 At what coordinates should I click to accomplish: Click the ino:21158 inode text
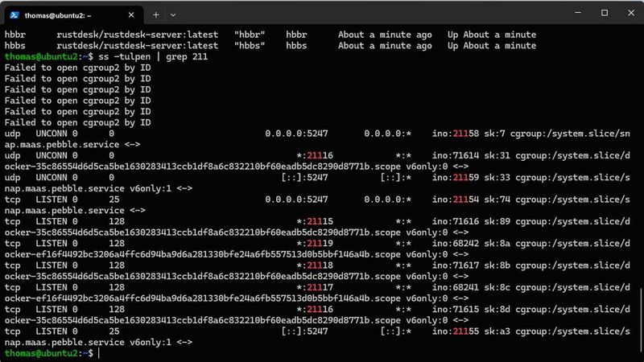(x=455, y=134)
